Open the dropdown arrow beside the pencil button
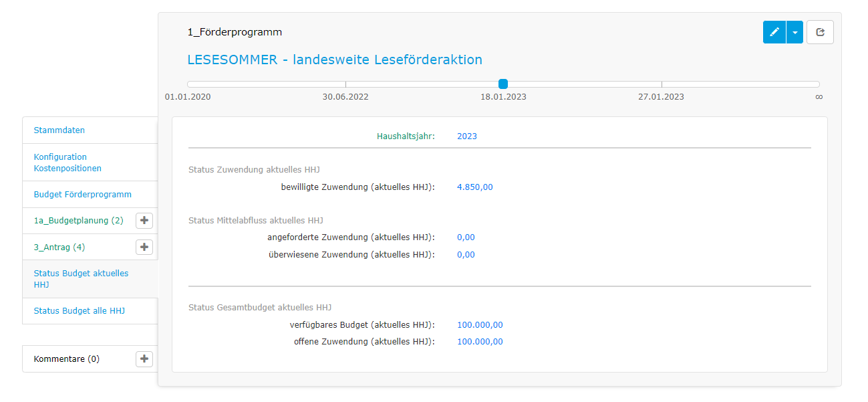 point(794,31)
